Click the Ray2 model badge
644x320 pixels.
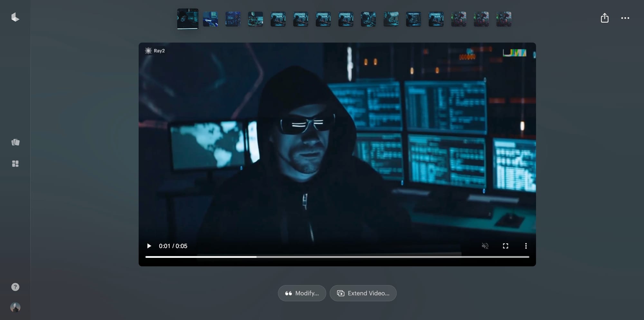click(x=155, y=51)
